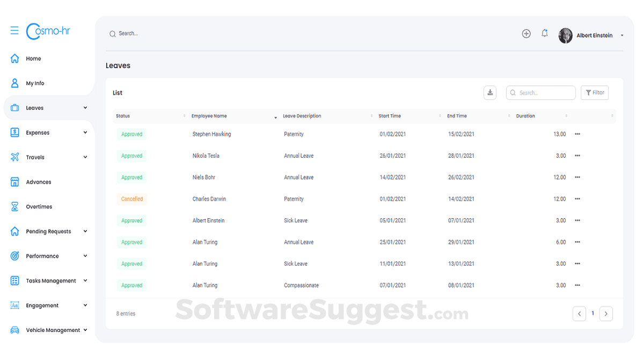
Task: Open Home from the sidebar
Action: (x=33, y=58)
